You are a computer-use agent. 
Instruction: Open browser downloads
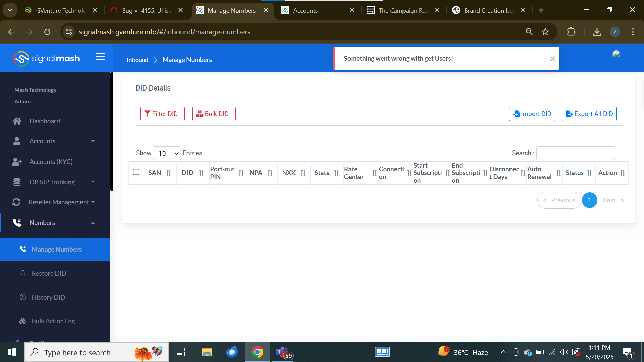coord(597,32)
